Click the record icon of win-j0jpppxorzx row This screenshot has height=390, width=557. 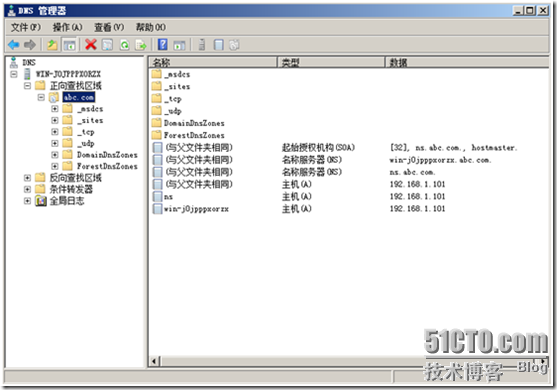tap(157, 208)
